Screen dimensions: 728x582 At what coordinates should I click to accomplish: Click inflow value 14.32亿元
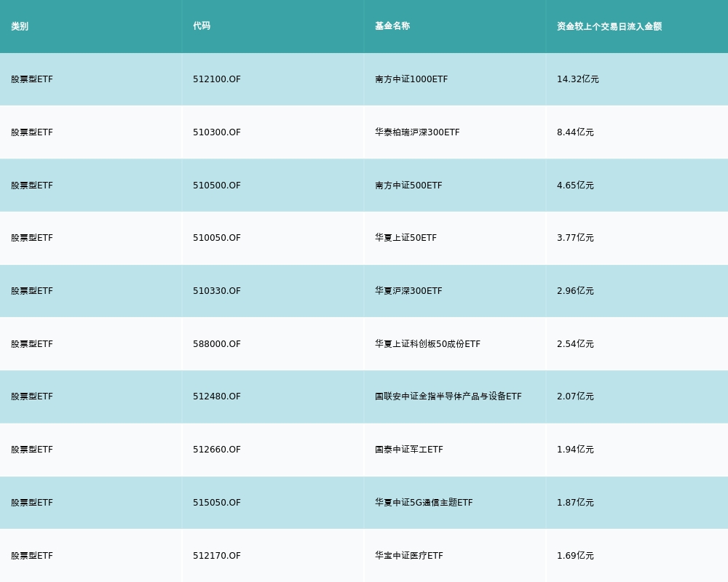578,79
